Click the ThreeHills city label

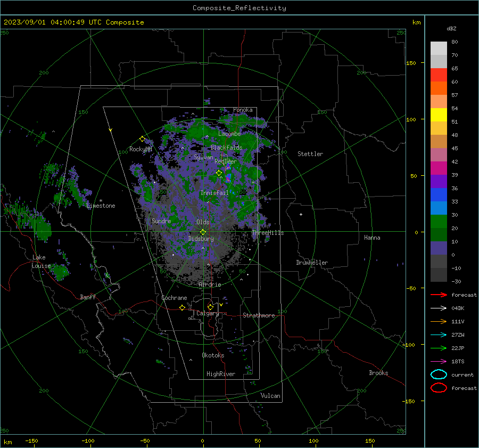coord(268,233)
